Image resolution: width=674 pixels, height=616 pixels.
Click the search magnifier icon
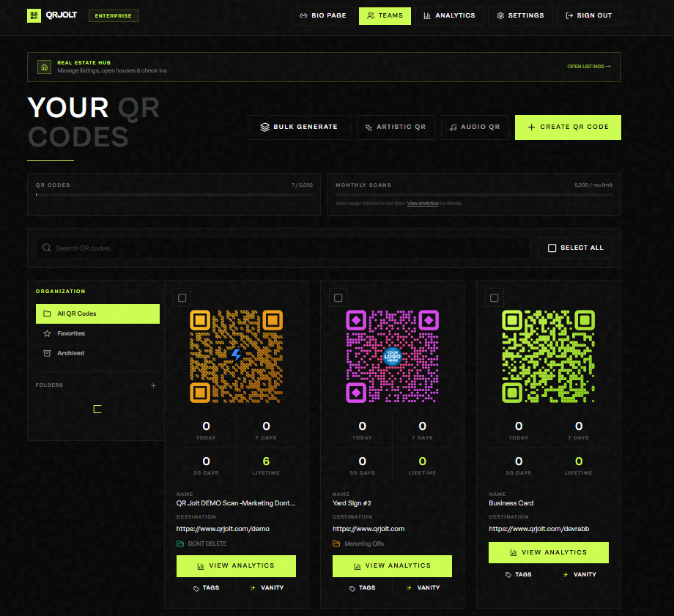pos(46,248)
